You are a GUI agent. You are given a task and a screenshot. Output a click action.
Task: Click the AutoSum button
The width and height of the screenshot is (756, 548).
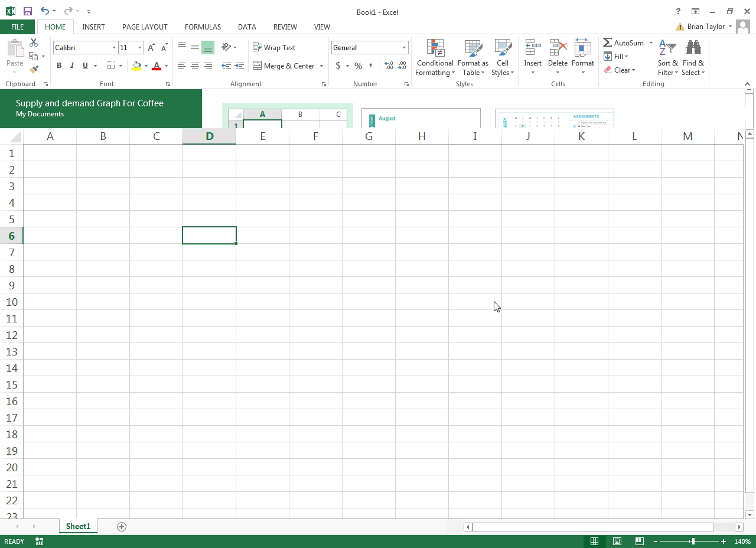tap(624, 43)
